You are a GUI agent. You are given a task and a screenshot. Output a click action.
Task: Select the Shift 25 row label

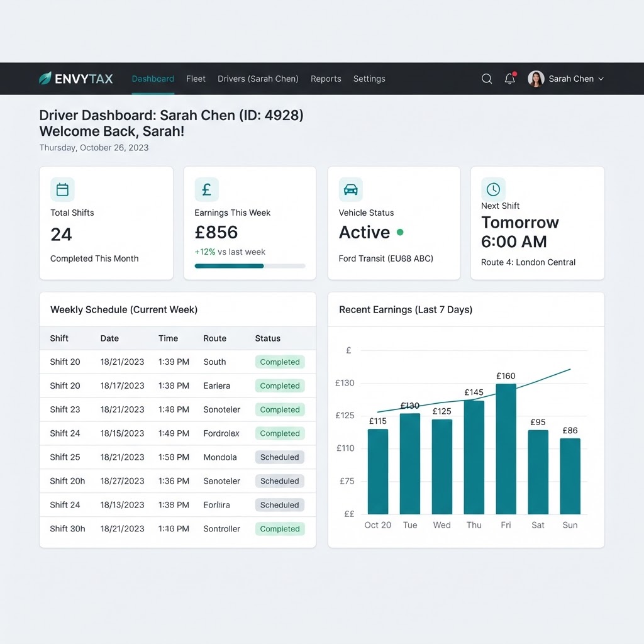(x=65, y=457)
